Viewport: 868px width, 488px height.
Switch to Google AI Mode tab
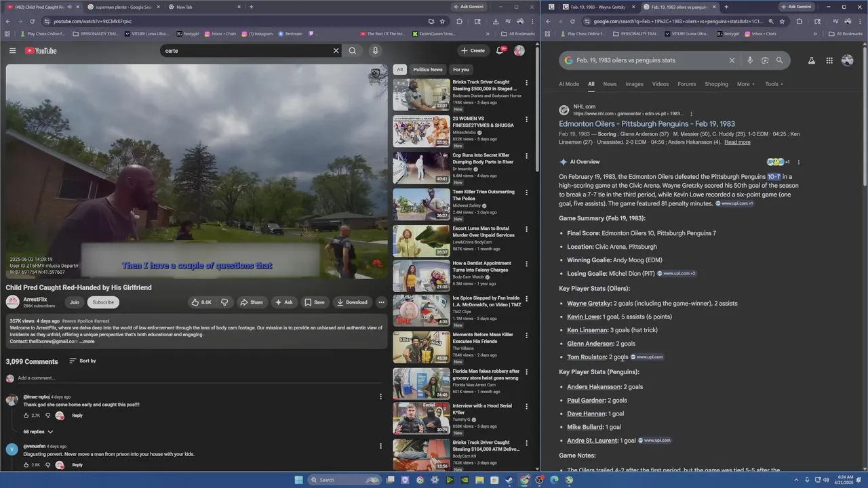click(569, 84)
